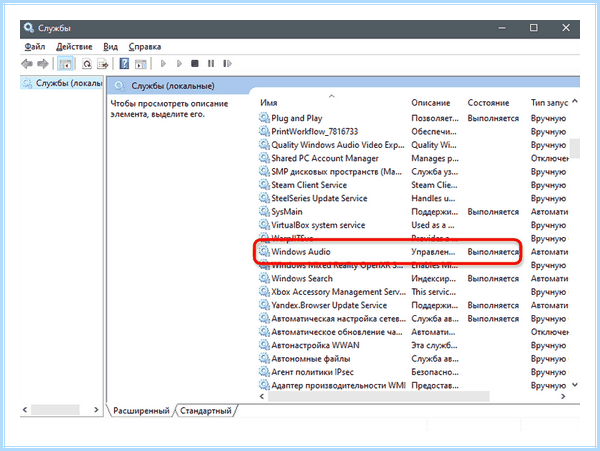Click the service list vertical scrollbar thumb
The width and height of the screenshot is (600, 451).
575,148
